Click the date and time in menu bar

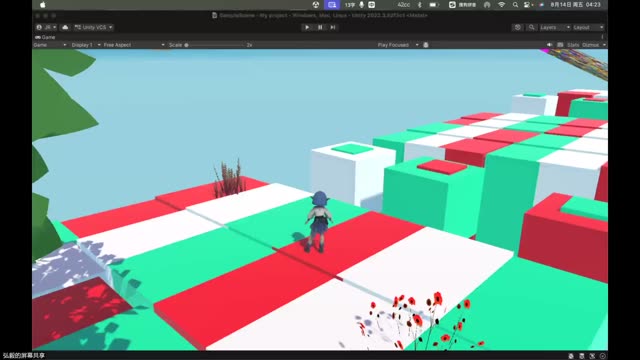(576, 5)
